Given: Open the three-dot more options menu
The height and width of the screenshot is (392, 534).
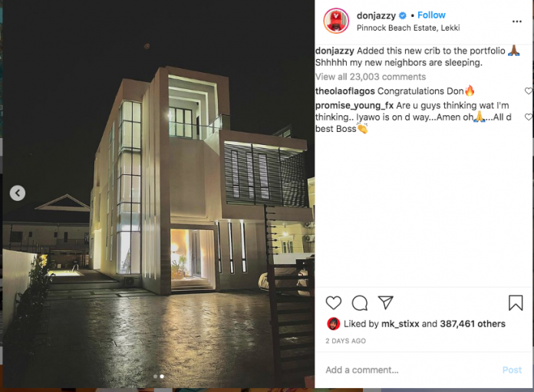Looking at the screenshot, I should pyautogui.click(x=517, y=21).
